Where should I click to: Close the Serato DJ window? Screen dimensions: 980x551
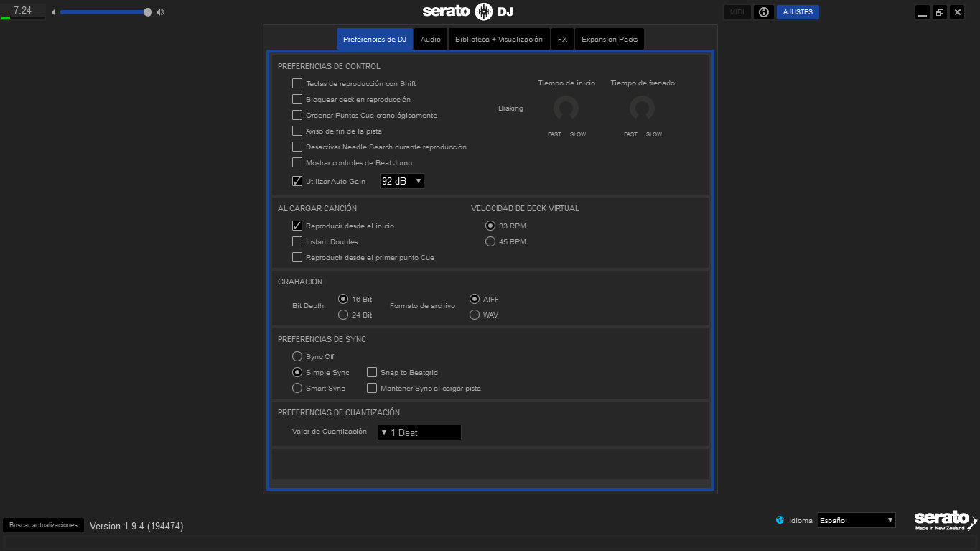click(957, 12)
